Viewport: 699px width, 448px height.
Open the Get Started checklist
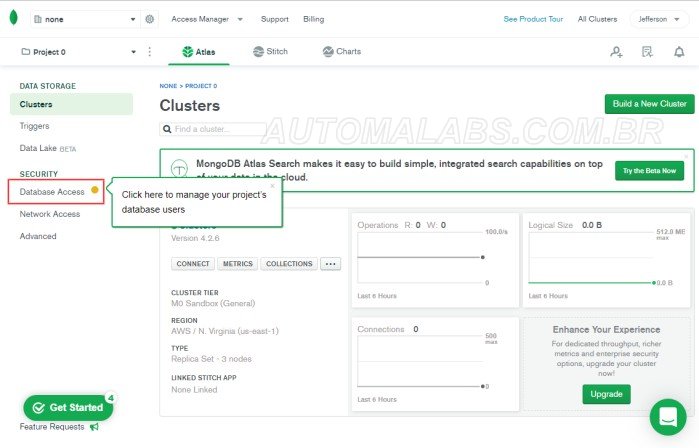point(69,407)
